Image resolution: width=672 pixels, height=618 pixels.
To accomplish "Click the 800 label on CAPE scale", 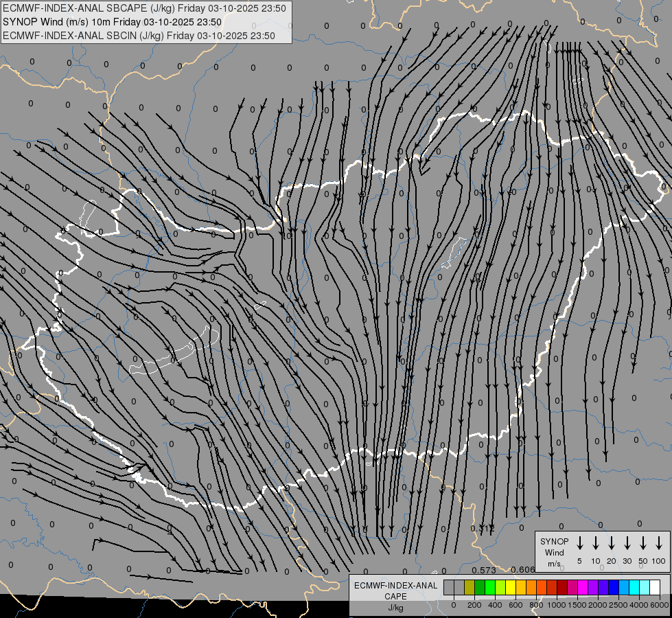I will pos(536,605).
